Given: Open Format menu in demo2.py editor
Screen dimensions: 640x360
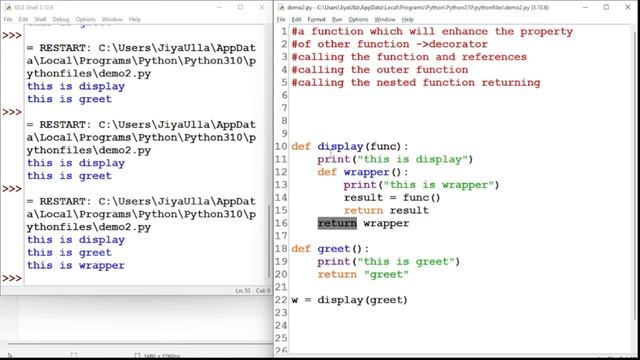Looking at the screenshot, I should coord(316,19).
